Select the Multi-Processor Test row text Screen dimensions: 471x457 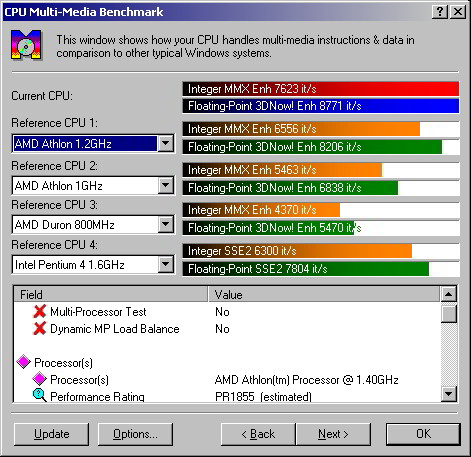click(98, 312)
